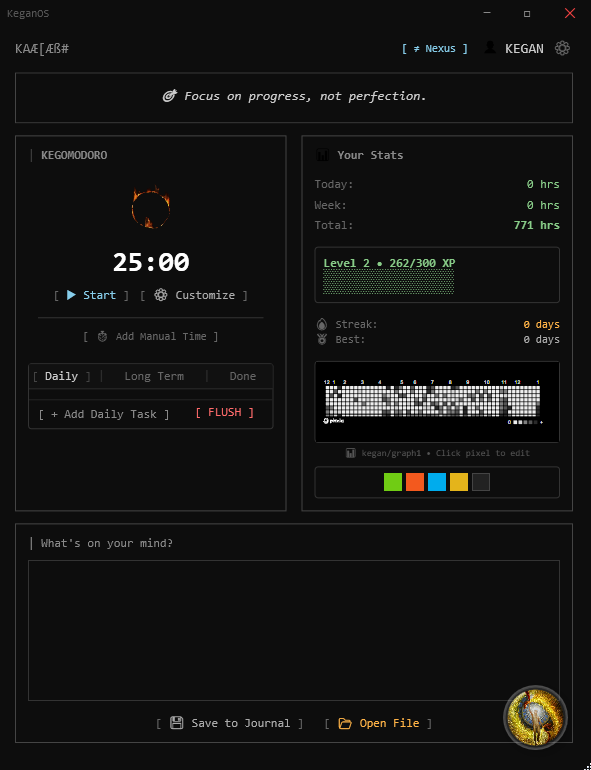
Task: Select the green color swatch
Action: coord(393,482)
